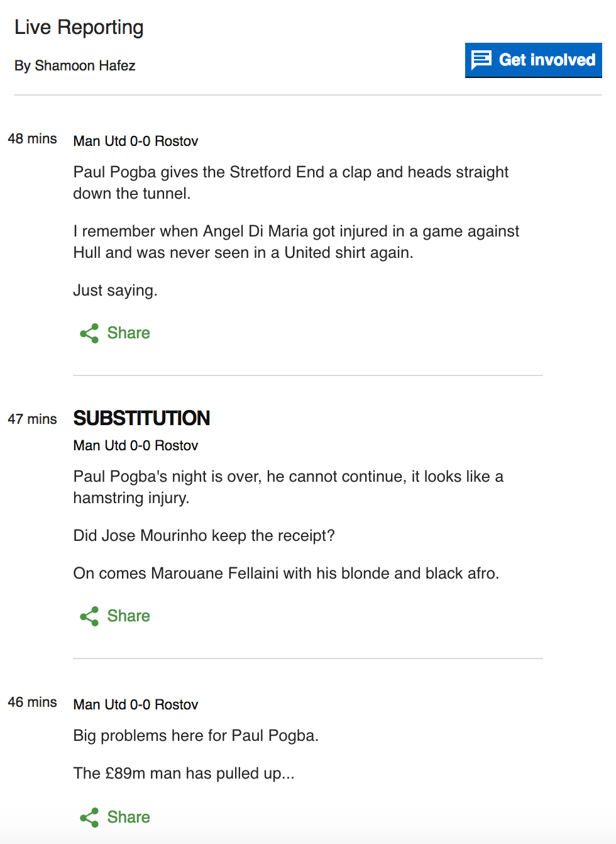616x844 pixels.
Task: Click the Share link in the 48 mins entry
Action: tap(128, 333)
